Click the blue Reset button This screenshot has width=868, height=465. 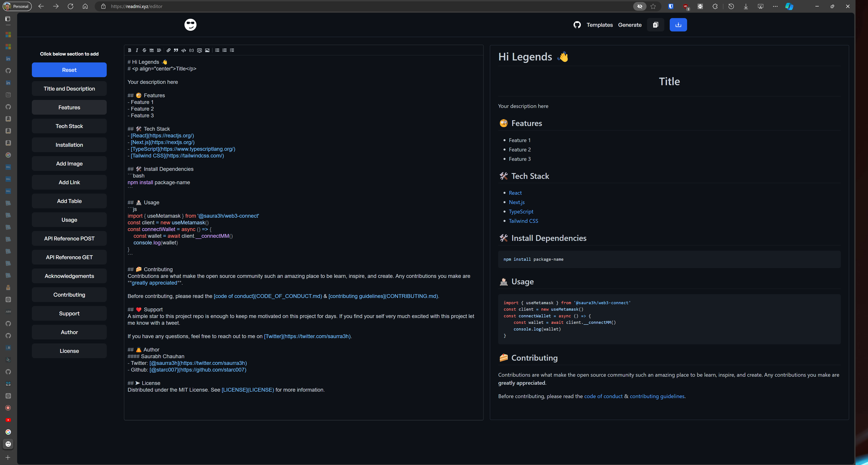69,70
